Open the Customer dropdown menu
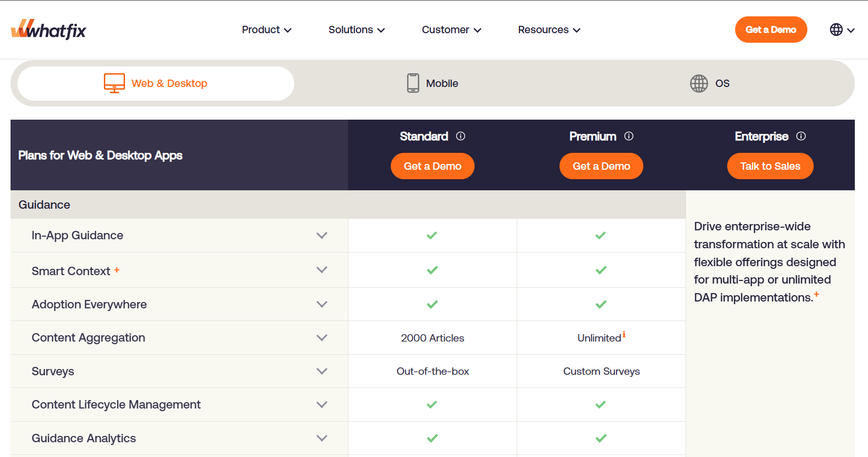This screenshot has height=457, width=868. click(451, 30)
